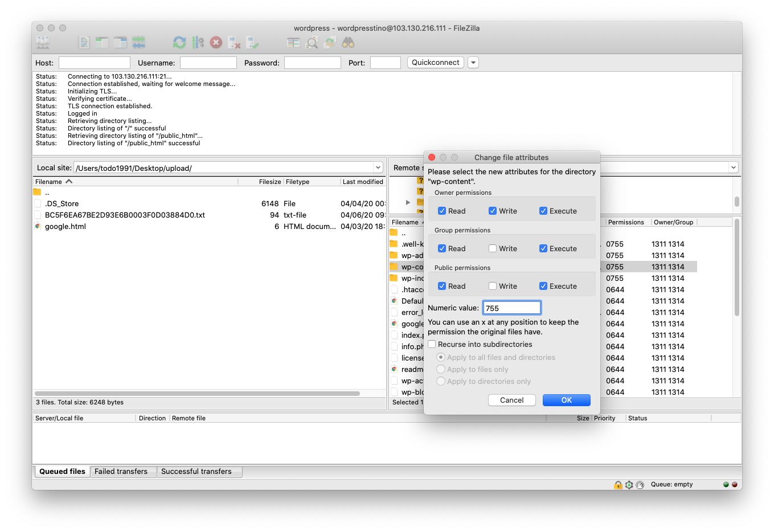This screenshot has width=774, height=532.
Task: Select the google.html file name in local list
Action: point(65,226)
